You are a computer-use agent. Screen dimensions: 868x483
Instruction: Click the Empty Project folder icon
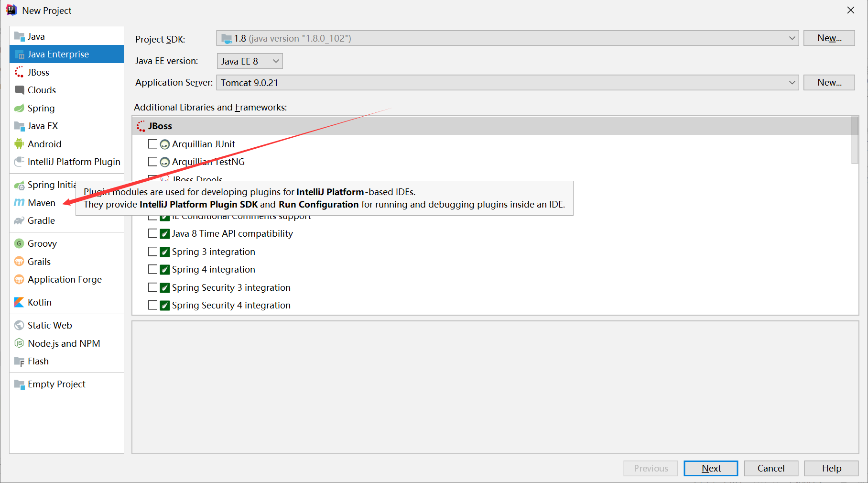pos(19,384)
